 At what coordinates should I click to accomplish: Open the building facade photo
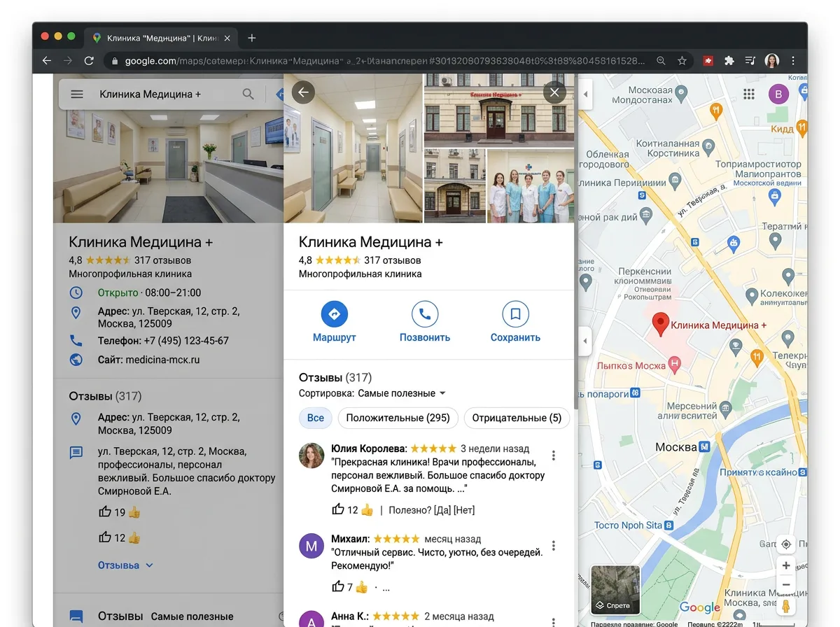coord(499,110)
